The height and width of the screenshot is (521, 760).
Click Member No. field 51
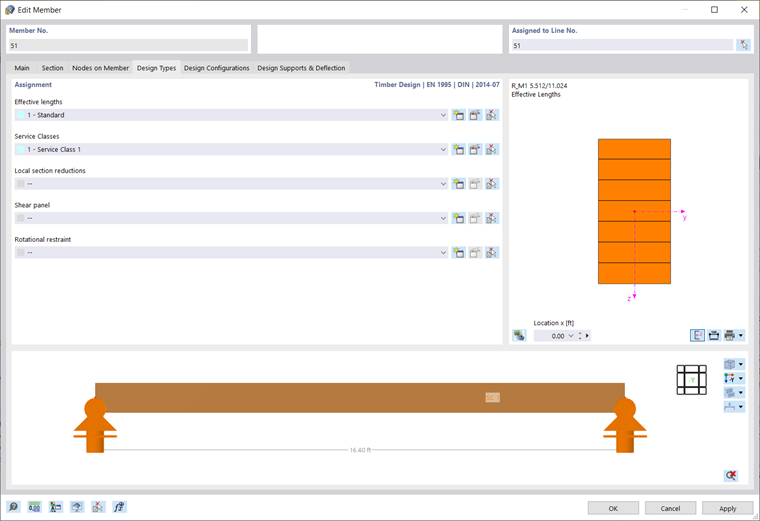(128, 46)
